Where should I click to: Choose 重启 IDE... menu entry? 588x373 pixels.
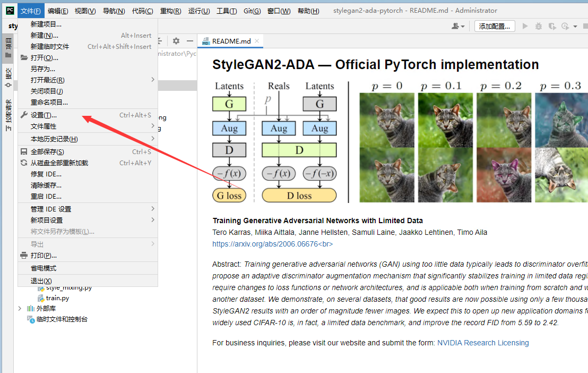[x=88, y=197]
